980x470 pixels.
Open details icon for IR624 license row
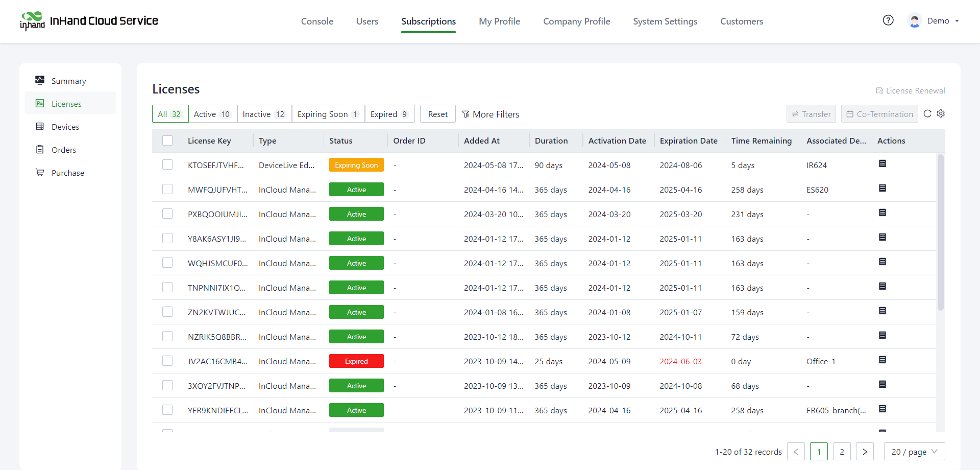coord(882,164)
